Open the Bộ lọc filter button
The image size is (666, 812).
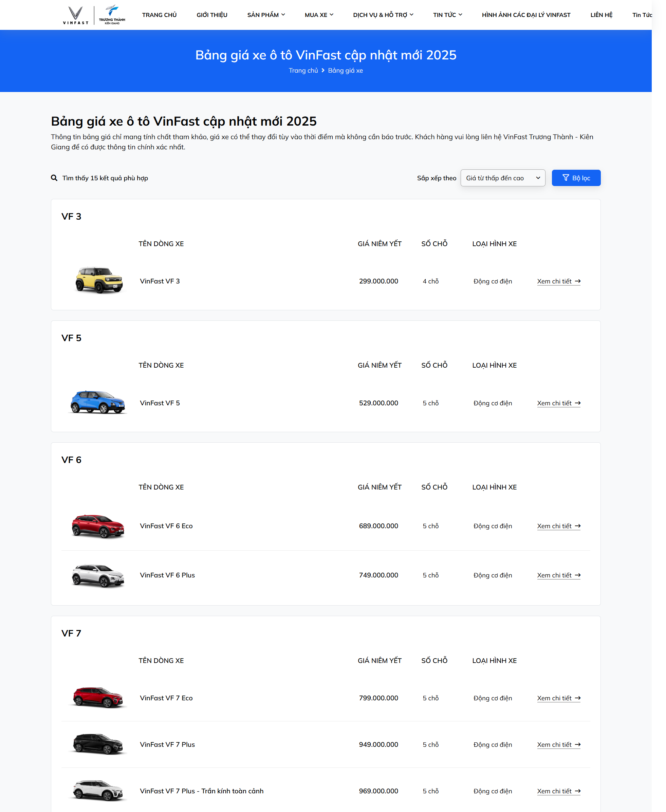pos(576,178)
